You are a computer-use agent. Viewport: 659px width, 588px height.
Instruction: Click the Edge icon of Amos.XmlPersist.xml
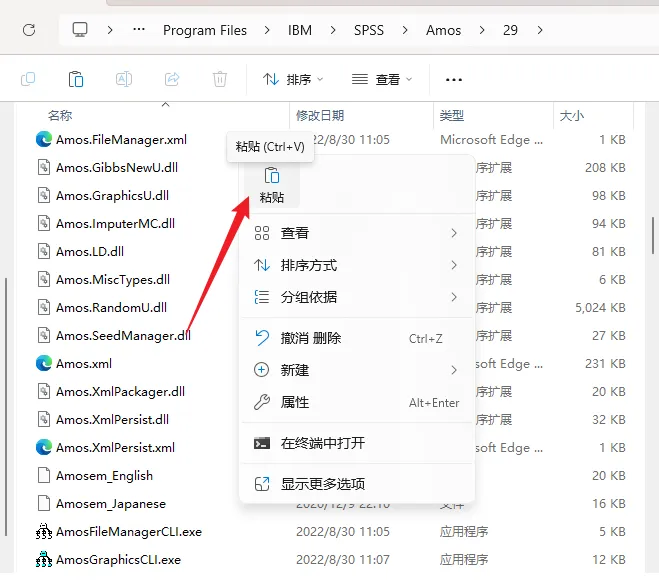tap(44, 448)
